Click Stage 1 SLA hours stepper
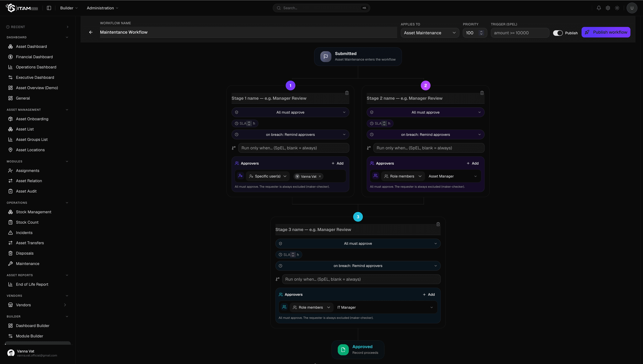This screenshot has width=643, height=364. (249, 123)
